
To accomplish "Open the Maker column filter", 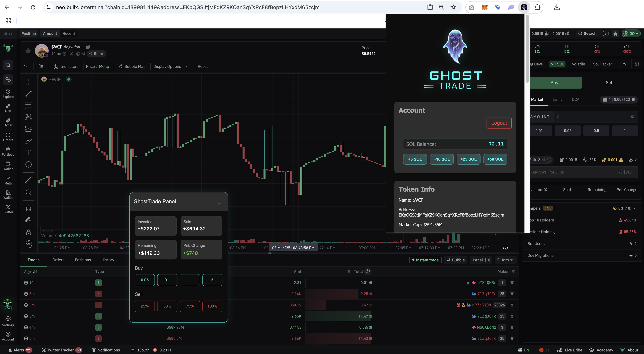I will click(x=513, y=271).
